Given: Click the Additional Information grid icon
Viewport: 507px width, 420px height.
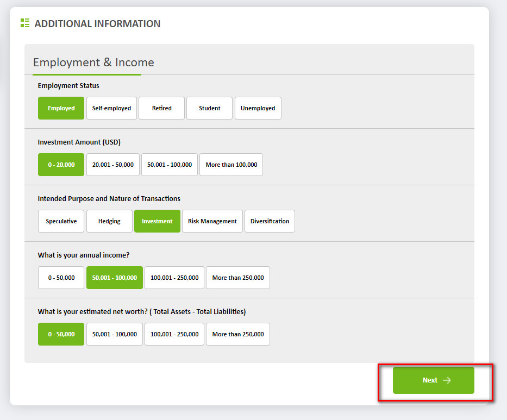Looking at the screenshot, I should pyautogui.click(x=24, y=23).
